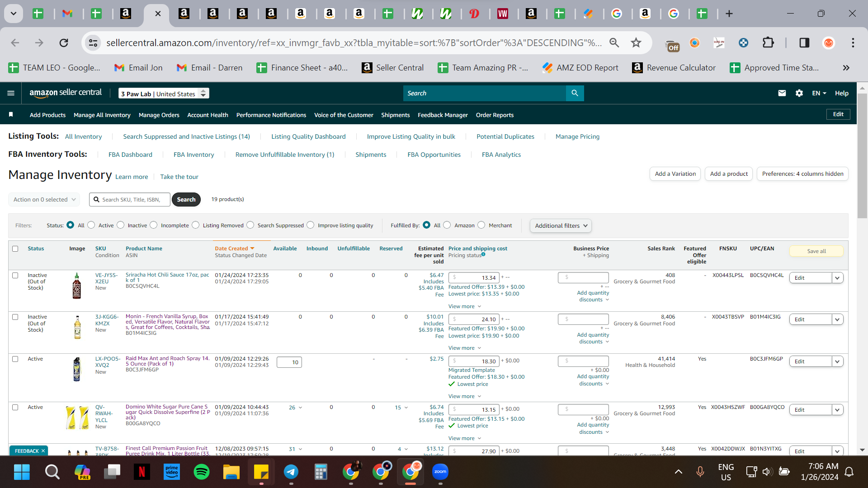Viewport: 868px width, 488px height.
Task: Open Manage All Inventory menu
Action: click(x=102, y=115)
